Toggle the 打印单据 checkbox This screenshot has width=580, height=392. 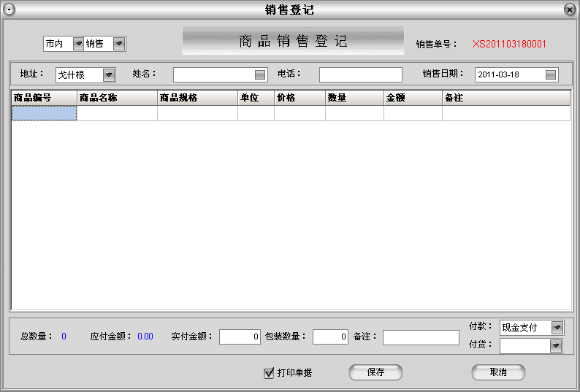click(x=269, y=373)
